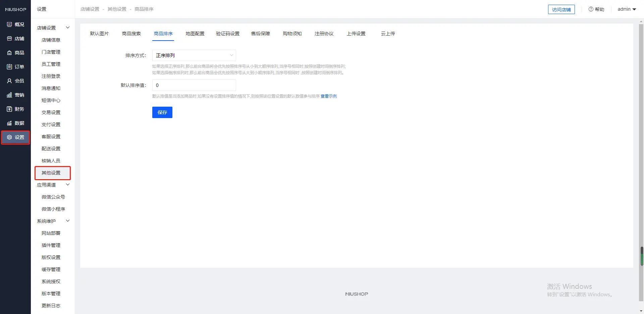Select the 财务 finance yen icon
644x314 pixels.
tap(9, 109)
